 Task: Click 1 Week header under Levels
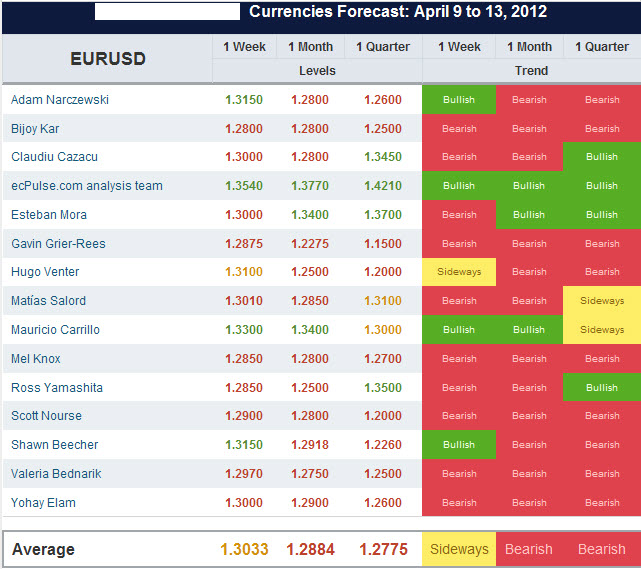[244, 47]
